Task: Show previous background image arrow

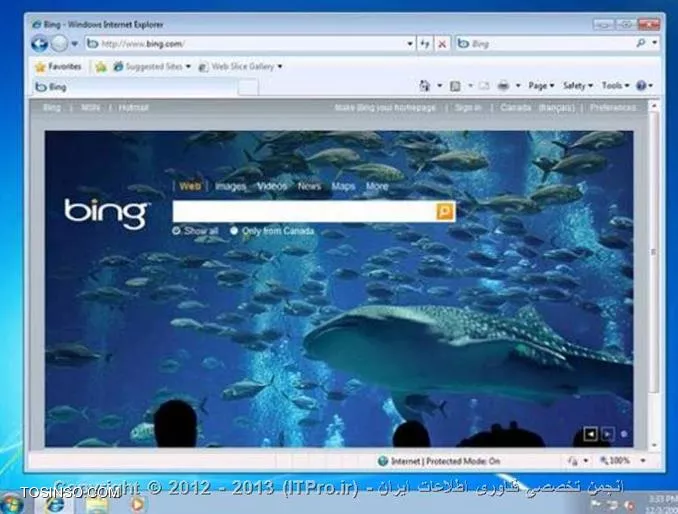Action: point(591,434)
